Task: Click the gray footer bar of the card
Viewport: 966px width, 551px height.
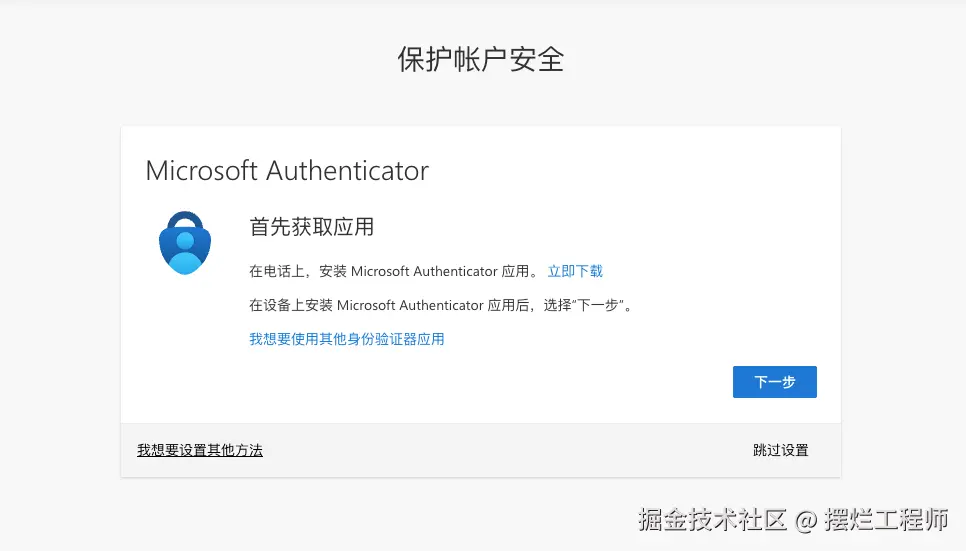Action: pyautogui.click(x=500, y=451)
